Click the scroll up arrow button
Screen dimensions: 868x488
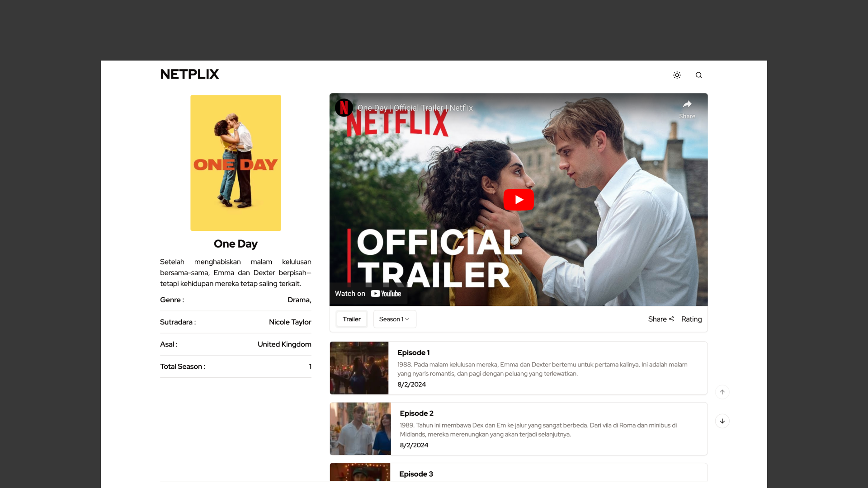point(722,392)
